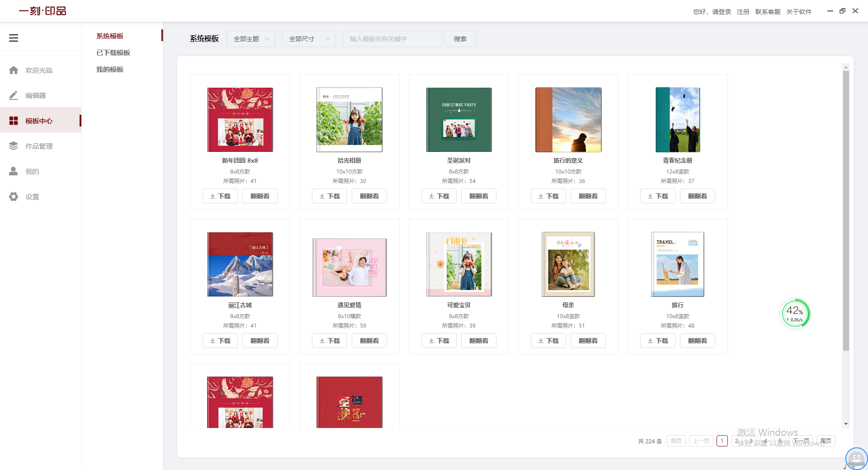
Task: Preview 母亲 with 翻翻看
Action: (x=588, y=341)
